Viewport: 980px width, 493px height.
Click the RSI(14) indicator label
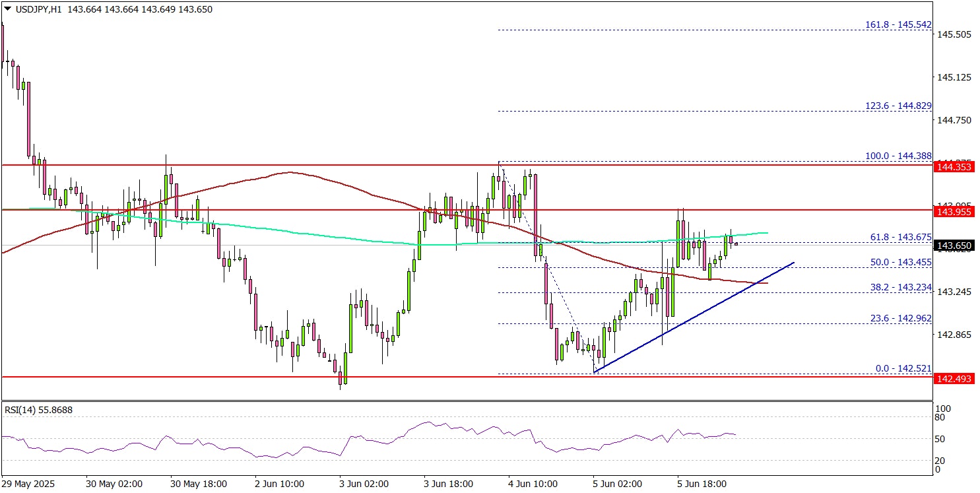[38, 410]
